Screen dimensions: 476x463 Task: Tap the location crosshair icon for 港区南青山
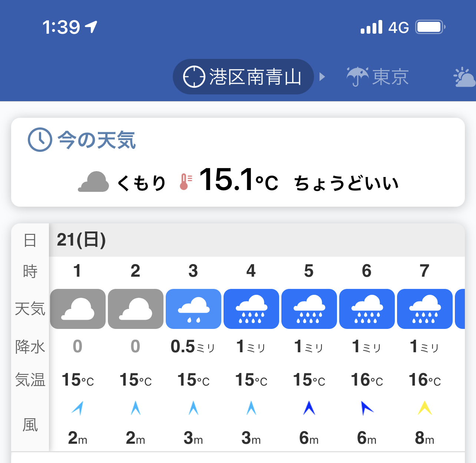click(194, 77)
